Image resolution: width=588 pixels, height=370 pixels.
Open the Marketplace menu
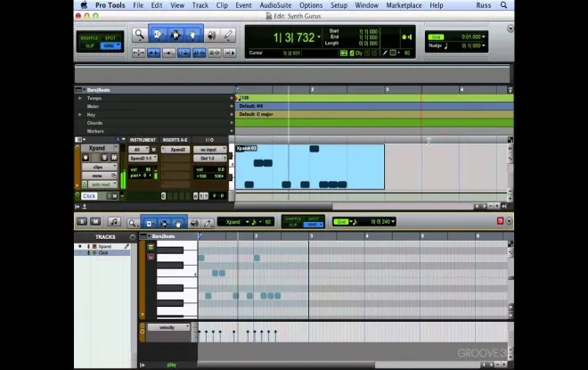tap(404, 4)
